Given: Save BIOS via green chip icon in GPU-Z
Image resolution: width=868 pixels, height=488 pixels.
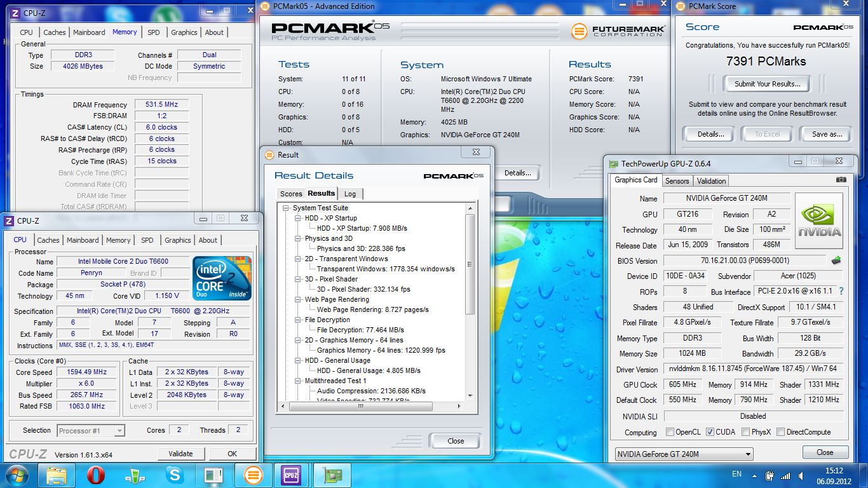Looking at the screenshot, I should 836,260.
